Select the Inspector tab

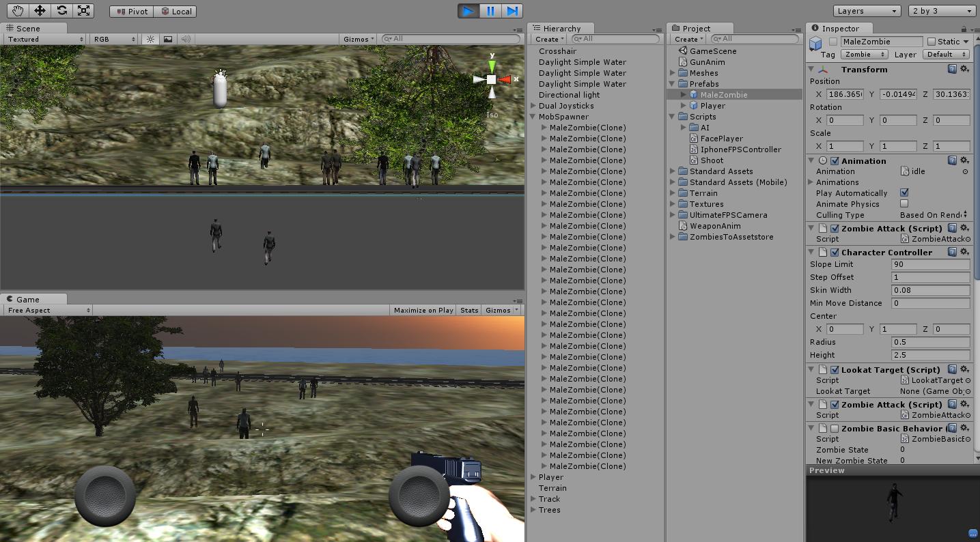coord(839,28)
